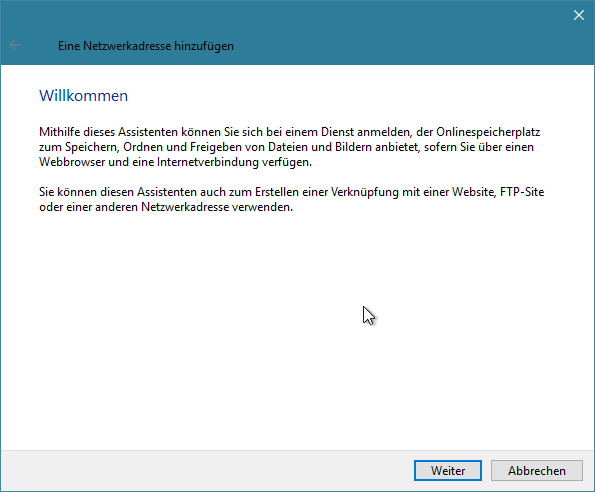Click the title 'Eine Netzwerkadresse hinzufügen'
This screenshot has height=492, width=595.
click(146, 46)
